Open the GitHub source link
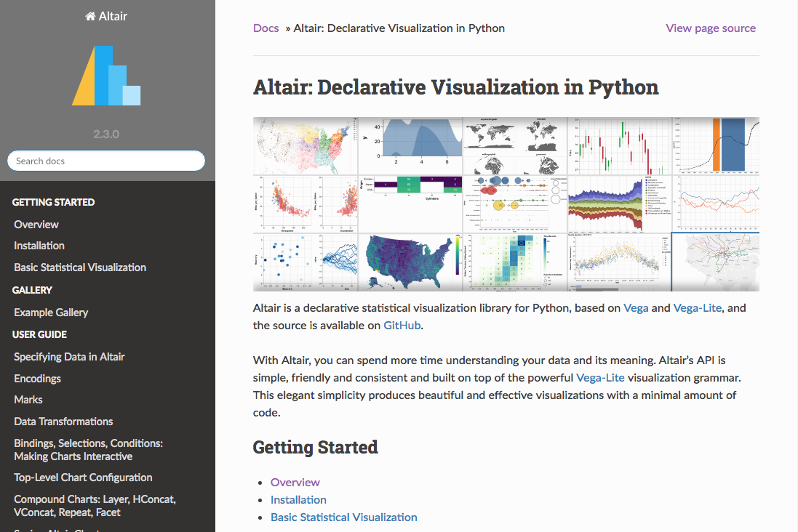The height and width of the screenshot is (532, 798). click(x=402, y=326)
